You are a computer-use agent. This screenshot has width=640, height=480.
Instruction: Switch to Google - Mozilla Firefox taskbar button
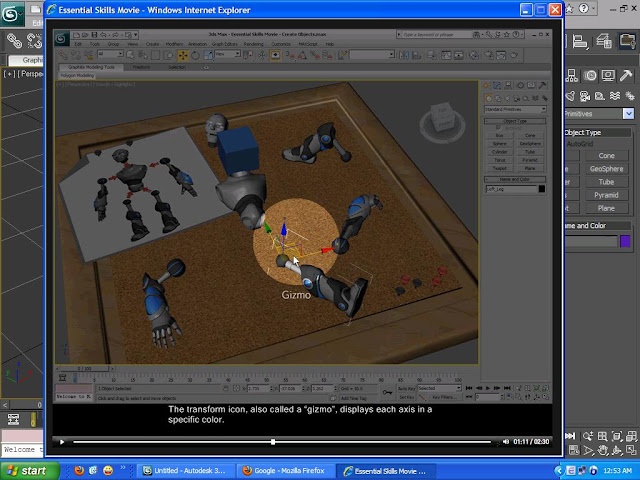(286, 471)
